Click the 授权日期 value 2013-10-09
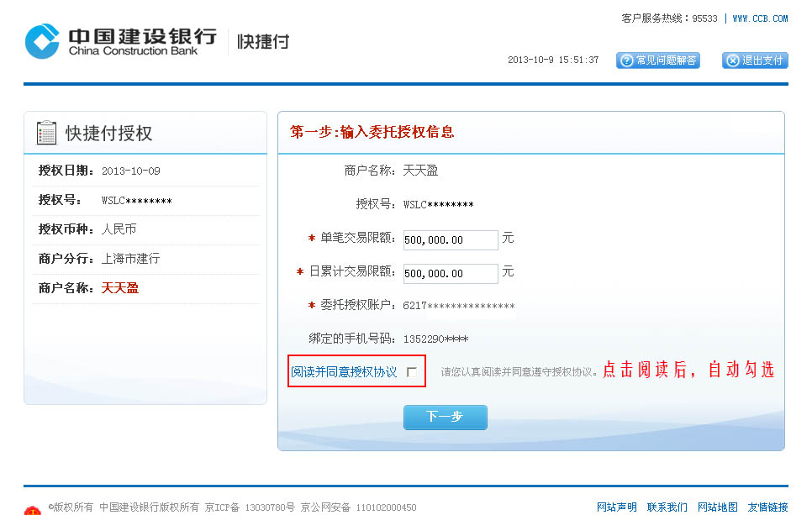The width and height of the screenshot is (812, 515). (131, 171)
